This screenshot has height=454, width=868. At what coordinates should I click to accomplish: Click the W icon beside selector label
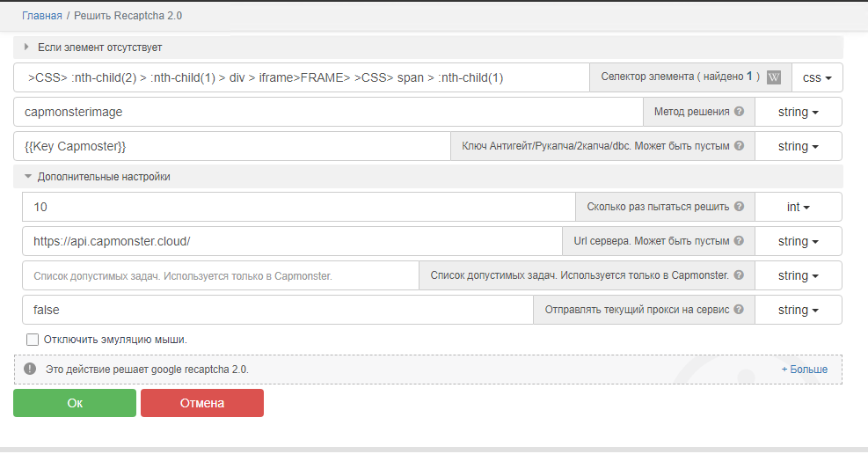click(774, 77)
